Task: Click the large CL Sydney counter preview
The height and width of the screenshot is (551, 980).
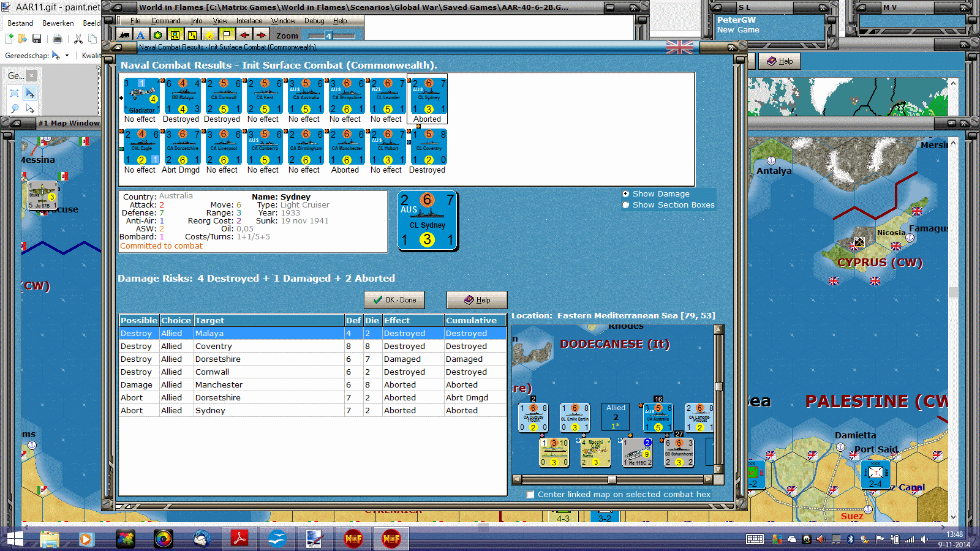Action: 428,221
